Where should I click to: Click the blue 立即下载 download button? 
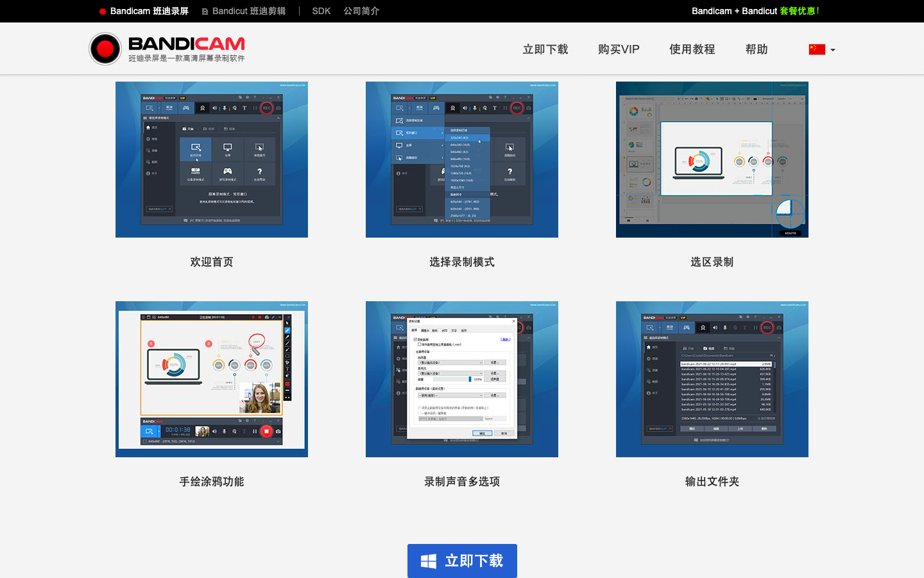[x=462, y=561]
